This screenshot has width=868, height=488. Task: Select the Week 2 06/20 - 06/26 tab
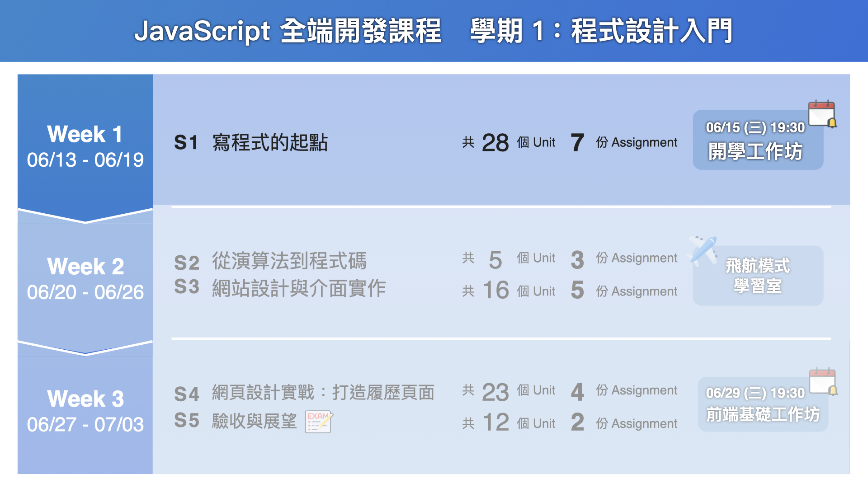point(85,279)
